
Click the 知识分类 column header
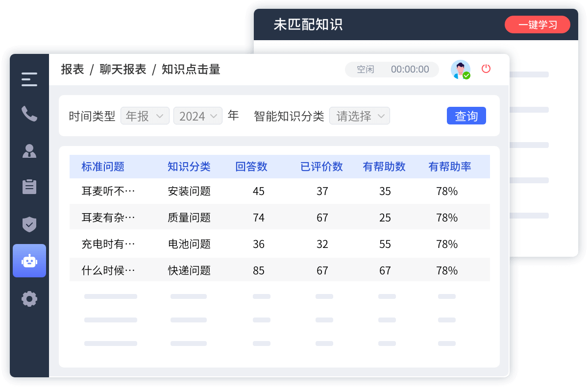tap(189, 167)
